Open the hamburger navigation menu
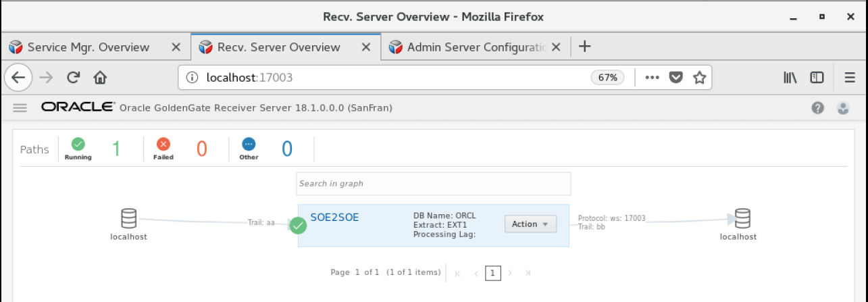 point(20,107)
